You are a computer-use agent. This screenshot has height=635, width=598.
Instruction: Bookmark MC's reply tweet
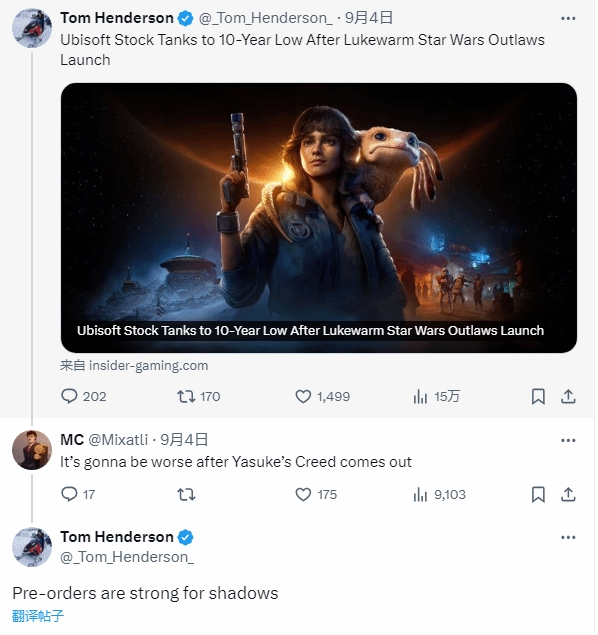tap(538, 494)
